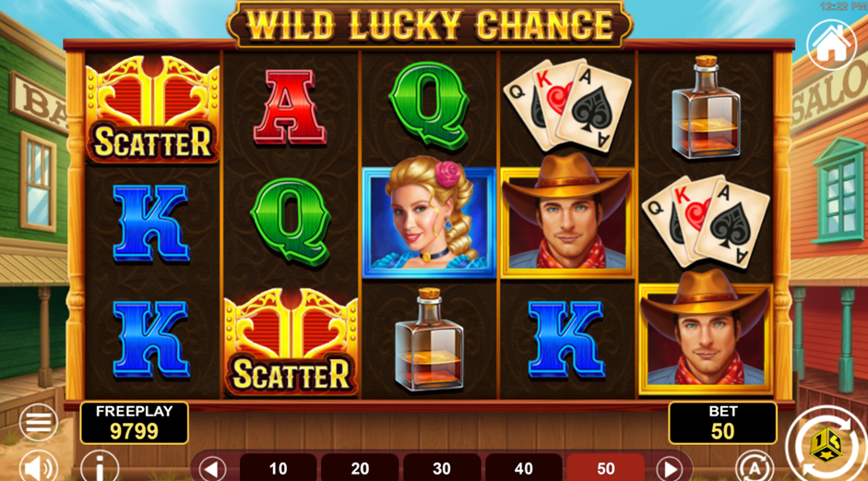Click the FREEPLAY balance display

click(135, 423)
